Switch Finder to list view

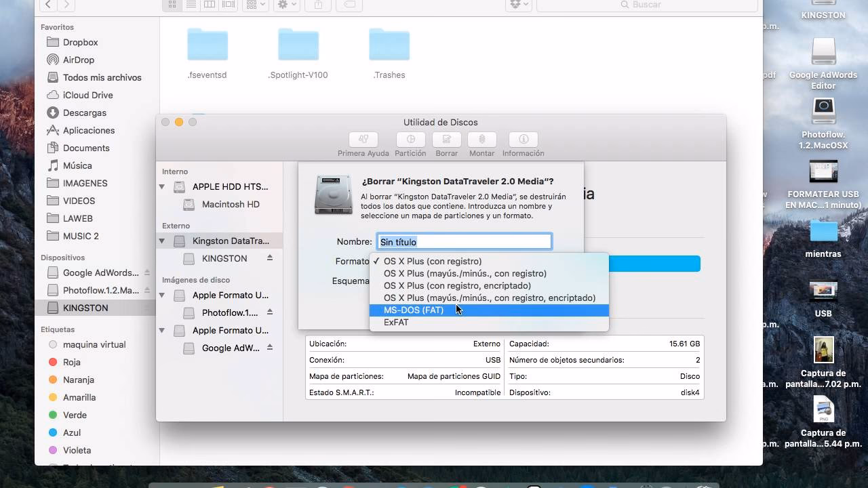[191, 4]
